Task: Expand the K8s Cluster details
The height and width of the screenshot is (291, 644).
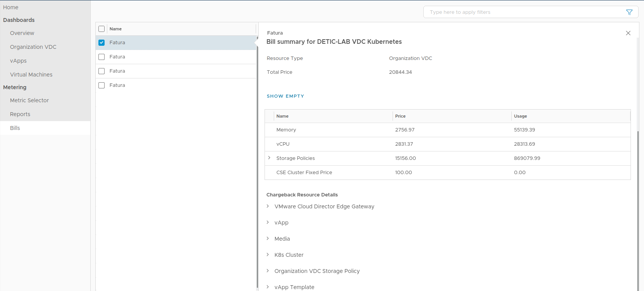Action: click(268, 255)
